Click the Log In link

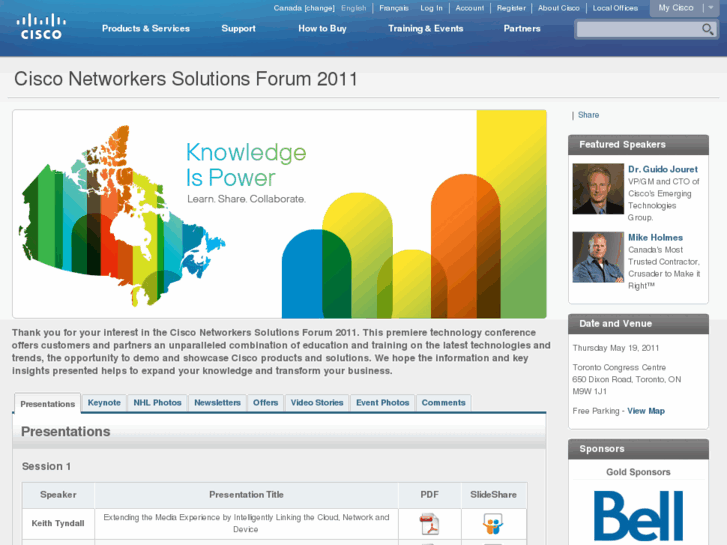(431, 8)
